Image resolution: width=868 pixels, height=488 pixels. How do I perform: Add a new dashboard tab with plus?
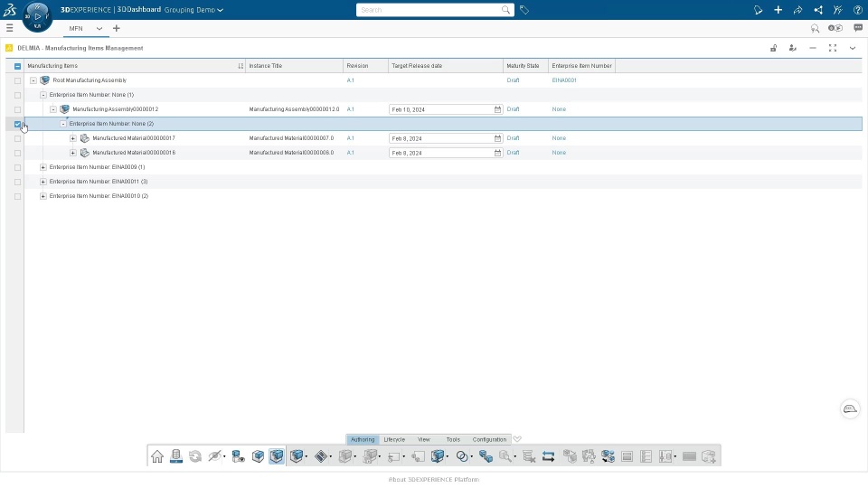[117, 28]
